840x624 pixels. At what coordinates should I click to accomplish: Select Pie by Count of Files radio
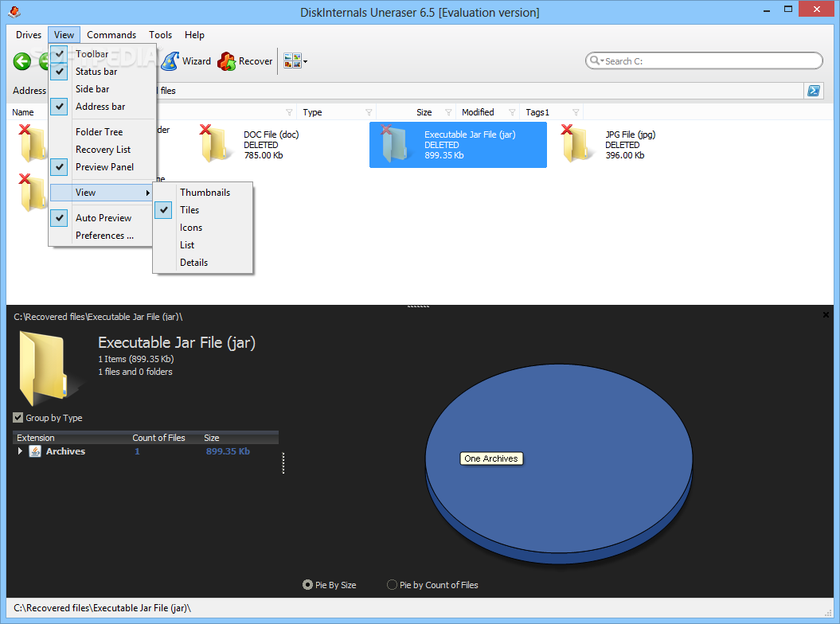click(393, 585)
